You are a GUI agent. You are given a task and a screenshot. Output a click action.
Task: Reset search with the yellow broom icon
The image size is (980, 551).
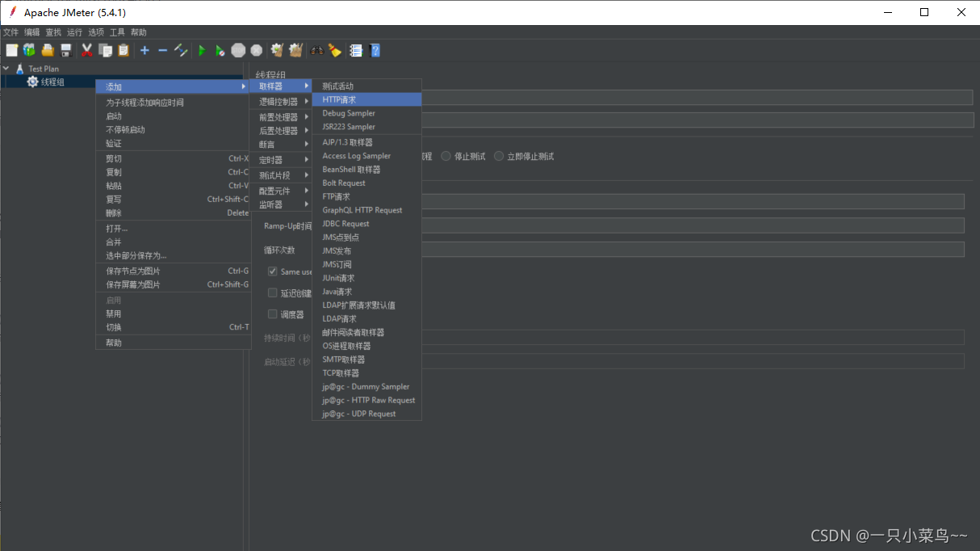click(334, 50)
